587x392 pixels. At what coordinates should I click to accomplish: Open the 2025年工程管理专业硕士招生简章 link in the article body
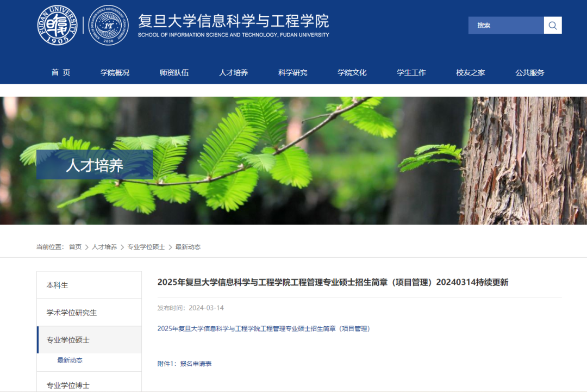coord(264,329)
